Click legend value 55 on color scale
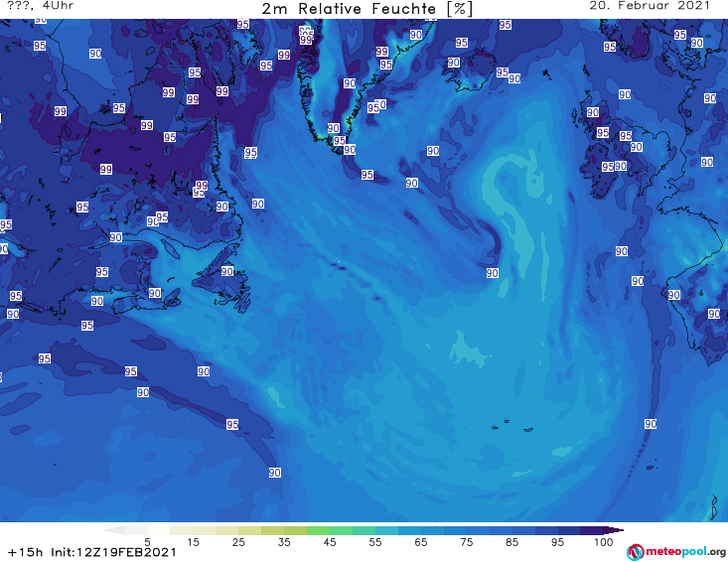 pyautogui.click(x=375, y=542)
